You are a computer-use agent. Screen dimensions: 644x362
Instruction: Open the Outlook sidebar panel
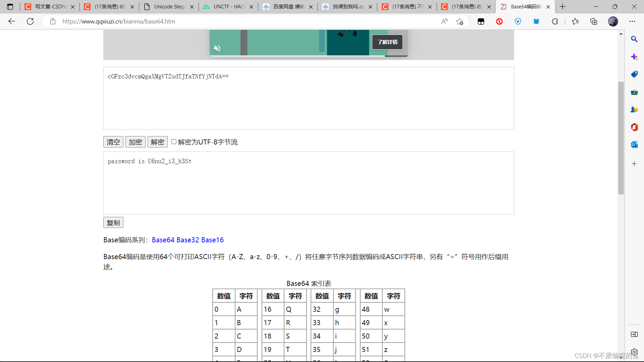[x=635, y=144]
